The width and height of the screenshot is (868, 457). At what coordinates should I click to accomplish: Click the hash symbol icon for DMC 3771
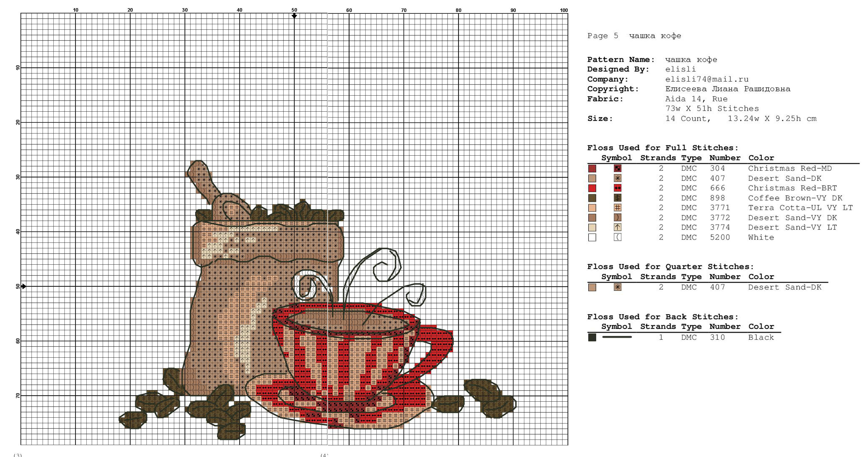pos(617,208)
